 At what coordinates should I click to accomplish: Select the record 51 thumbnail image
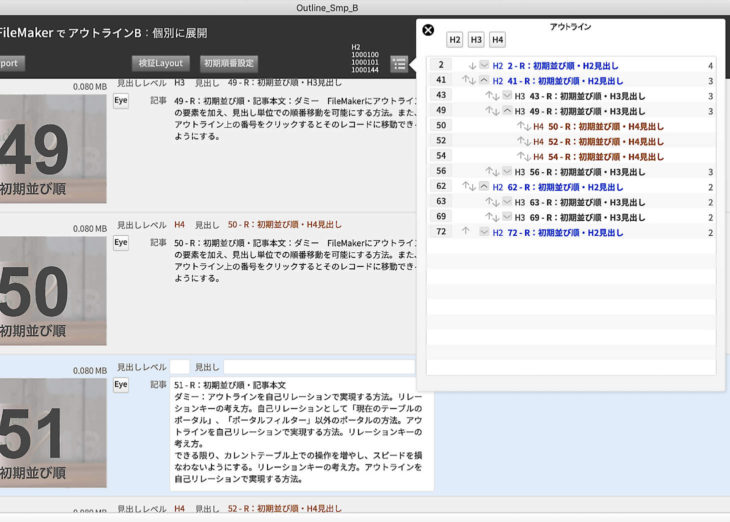point(53,433)
